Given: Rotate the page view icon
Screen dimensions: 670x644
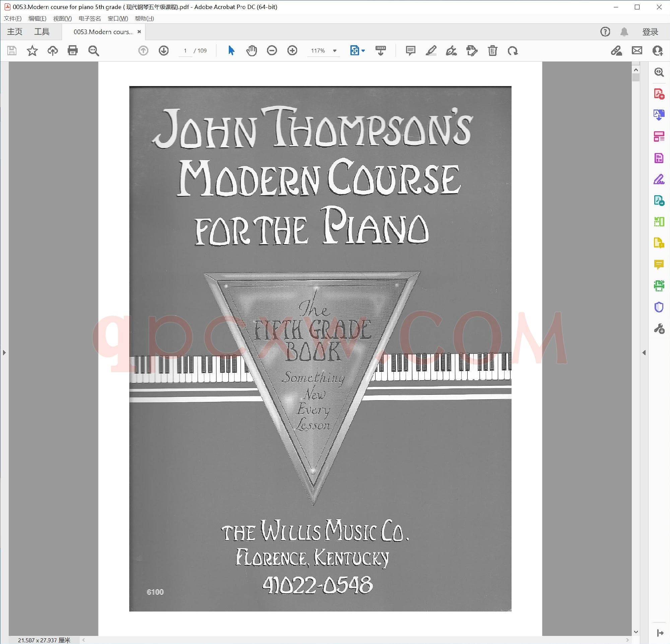Looking at the screenshot, I should pyautogui.click(x=513, y=51).
